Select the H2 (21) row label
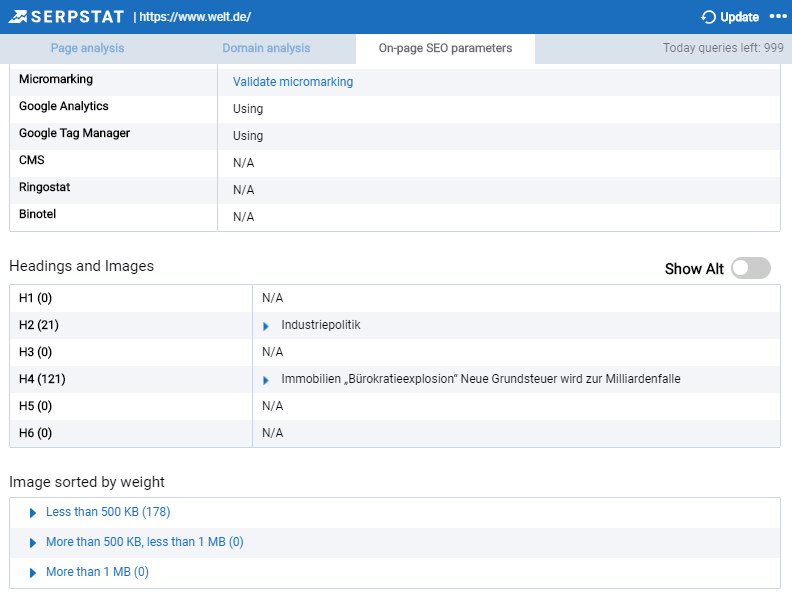This screenshot has width=792, height=594. 39,325
